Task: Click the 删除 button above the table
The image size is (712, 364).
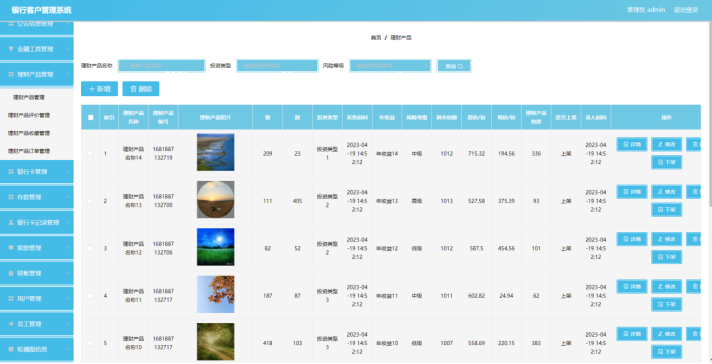Action: [141, 89]
